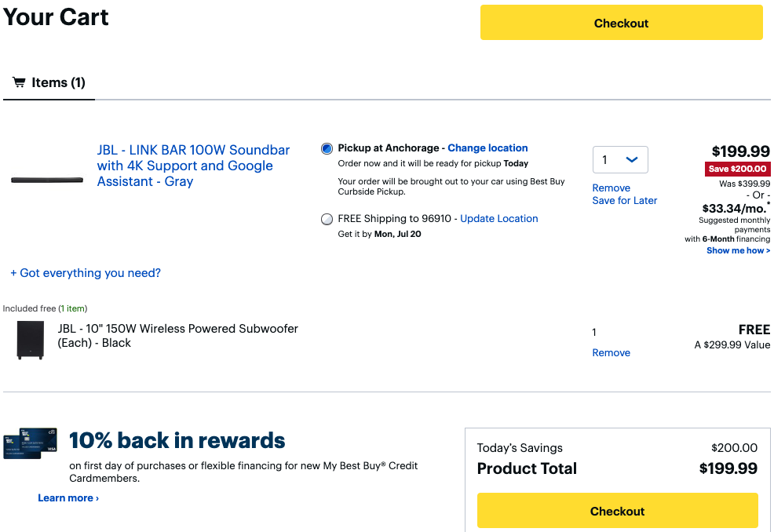774x532 pixels.
Task: Remove the free JBL subwoofer
Action: click(x=612, y=352)
